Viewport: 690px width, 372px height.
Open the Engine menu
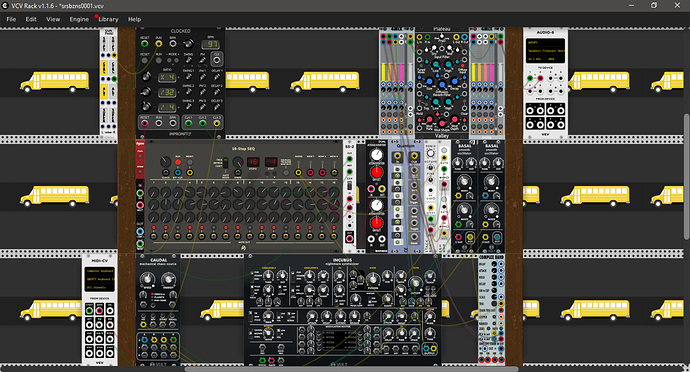[79, 19]
